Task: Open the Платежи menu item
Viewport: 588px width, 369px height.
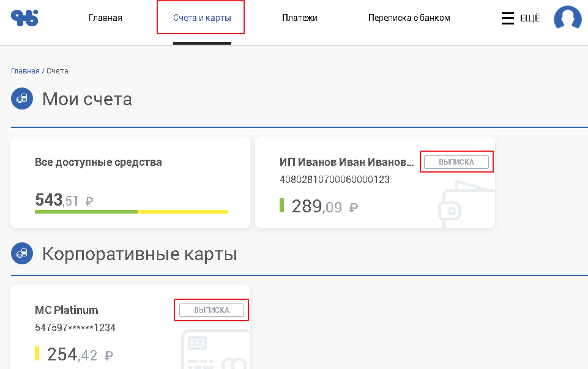Action: point(300,18)
